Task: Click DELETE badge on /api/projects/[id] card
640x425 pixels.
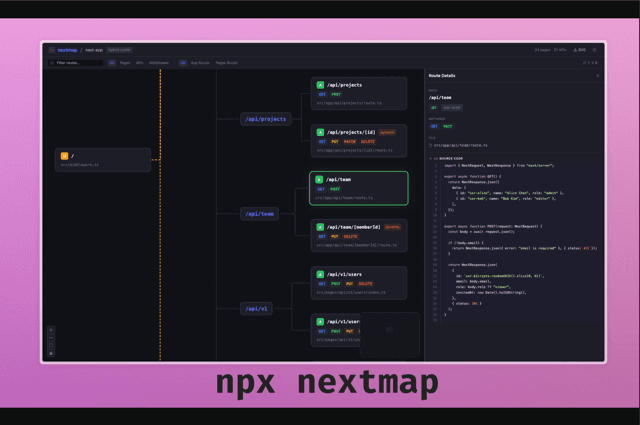Action: tap(368, 142)
